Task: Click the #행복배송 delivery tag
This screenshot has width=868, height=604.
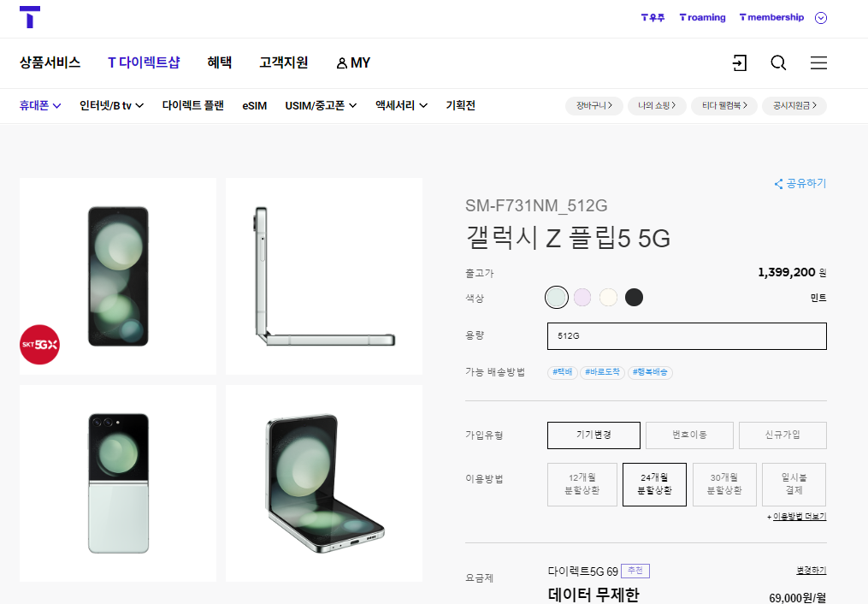Action: coord(651,373)
